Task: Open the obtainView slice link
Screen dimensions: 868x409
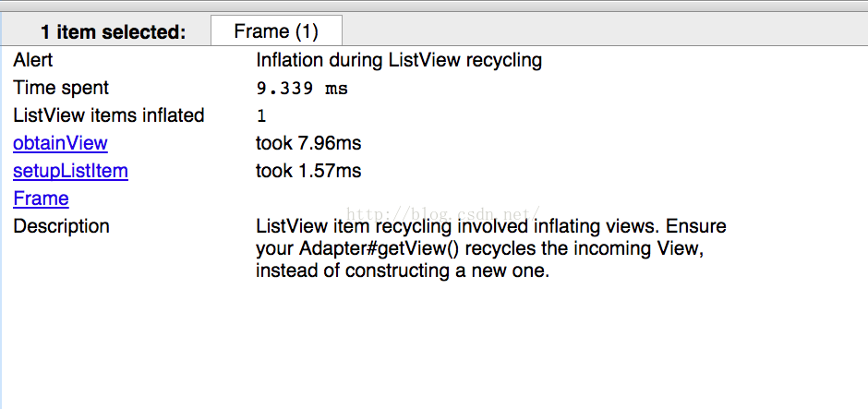Action: (x=60, y=143)
